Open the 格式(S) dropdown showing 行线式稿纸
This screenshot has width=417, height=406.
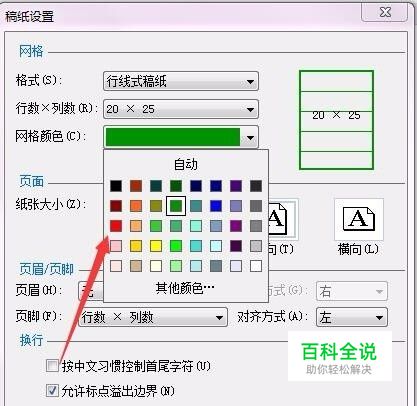[x=181, y=81]
